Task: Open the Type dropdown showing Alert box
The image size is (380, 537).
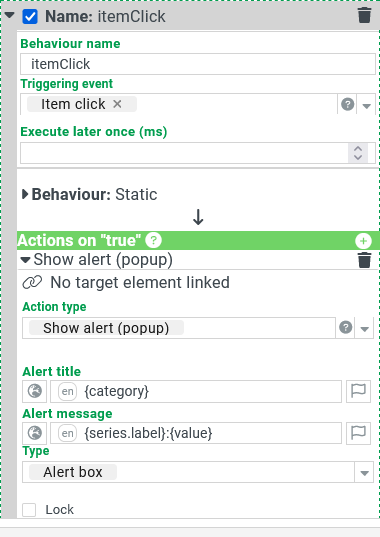Action: [364, 473]
